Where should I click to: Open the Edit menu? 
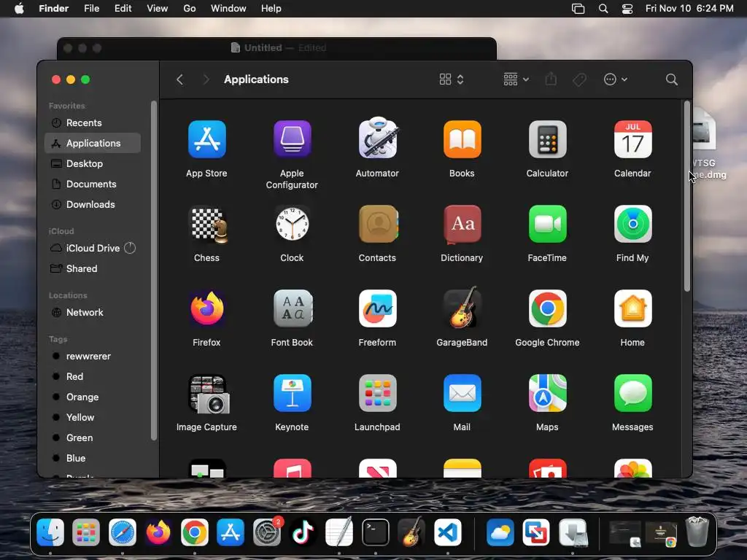click(123, 9)
